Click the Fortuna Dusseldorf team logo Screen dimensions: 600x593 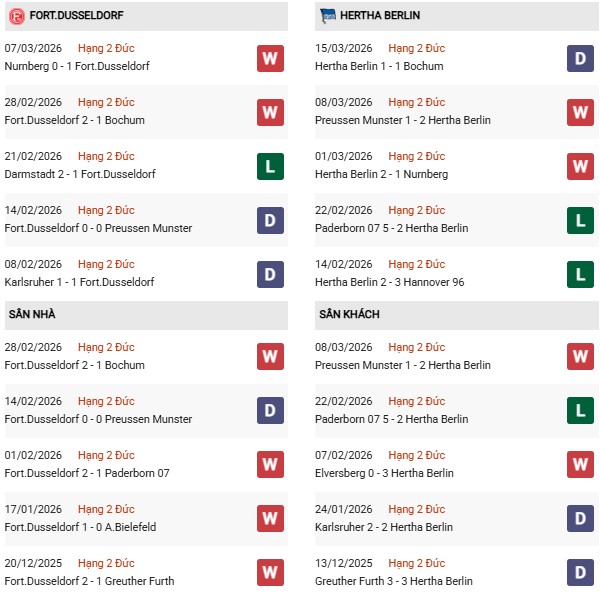(18, 16)
